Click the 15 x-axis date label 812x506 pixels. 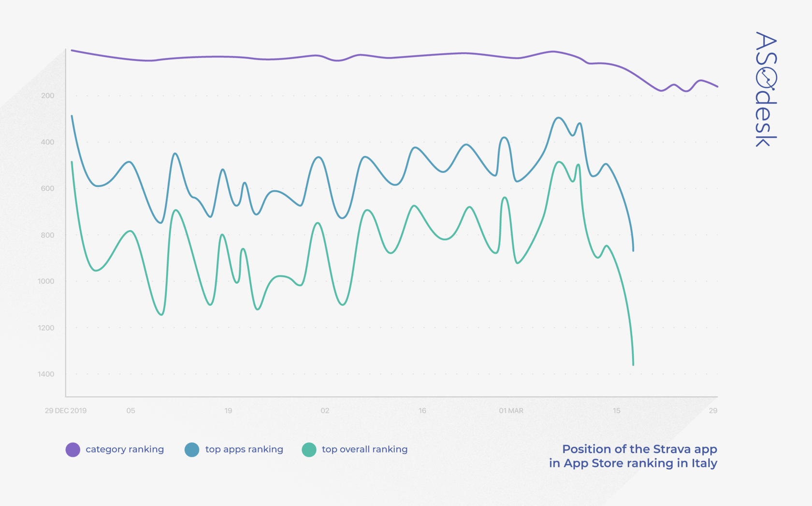pos(616,411)
